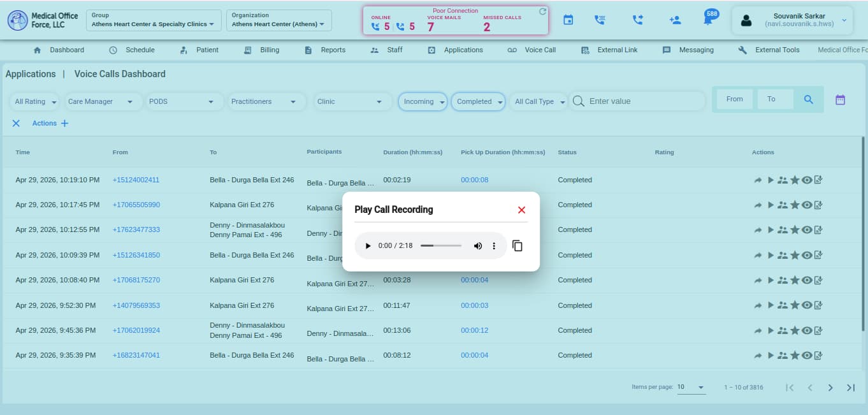Screen dimensions: 868x415
Task: Open the Group dropdown
Action: point(154,20)
